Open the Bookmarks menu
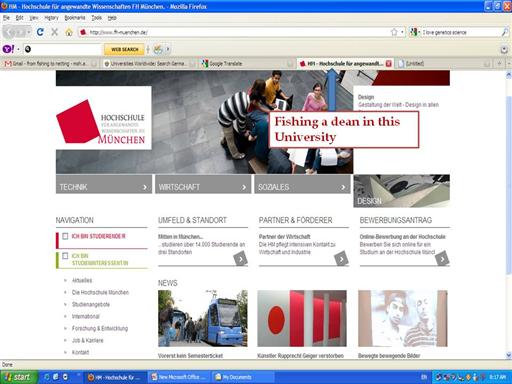Viewport: 512px width, 384px height. point(75,18)
